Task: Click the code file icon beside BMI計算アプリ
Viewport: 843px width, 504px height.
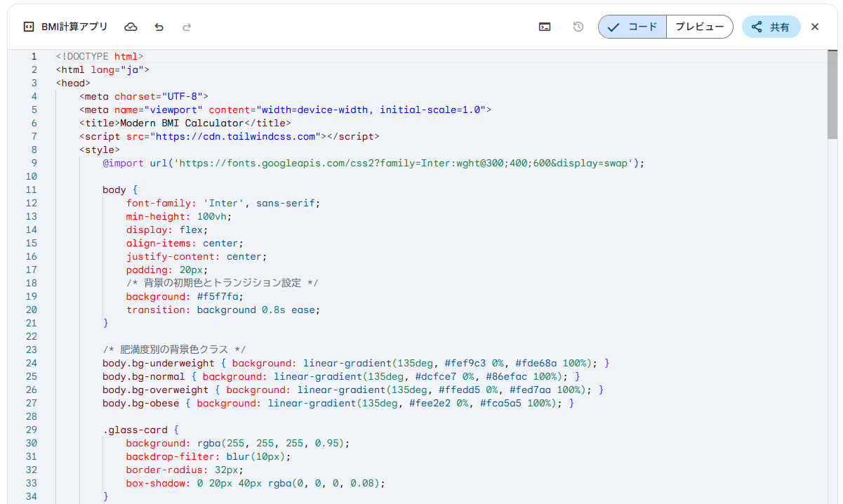Action: click(x=28, y=27)
